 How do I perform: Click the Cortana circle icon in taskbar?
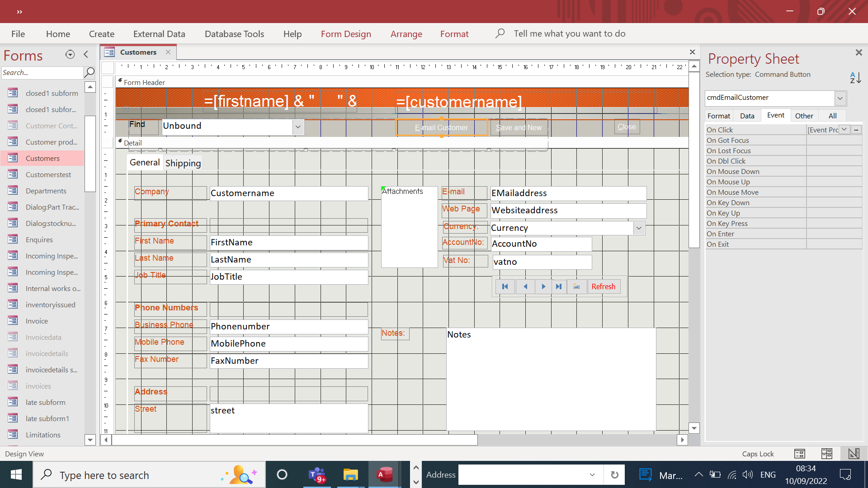[282, 475]
